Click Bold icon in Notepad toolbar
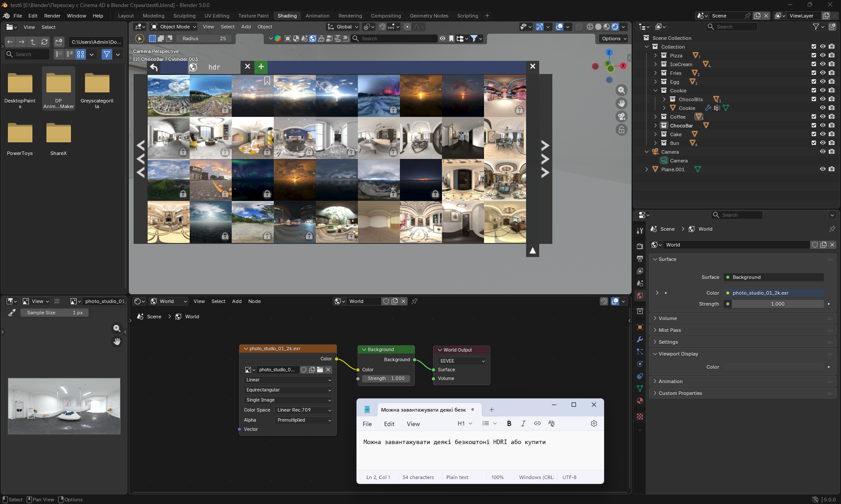841x504 pixels. coord(509,423)
